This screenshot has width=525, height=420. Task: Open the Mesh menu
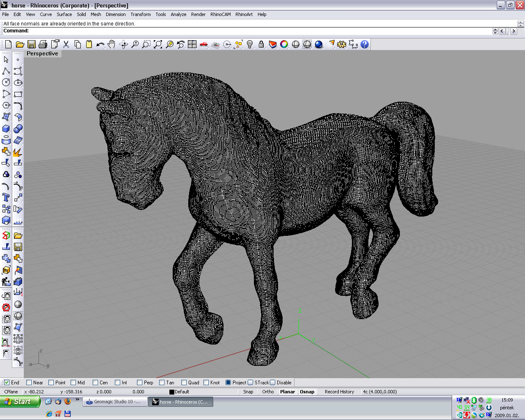(x=96, y=14)
